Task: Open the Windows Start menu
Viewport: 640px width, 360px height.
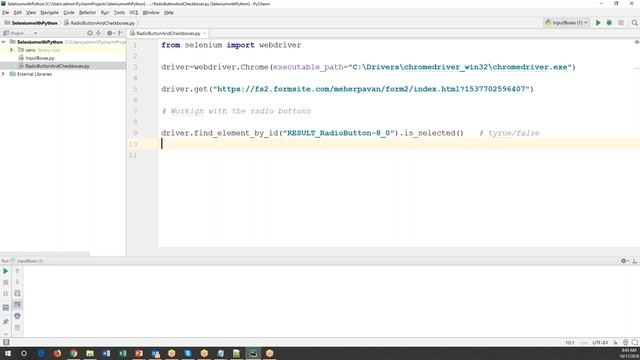Action: pos(7,353)
